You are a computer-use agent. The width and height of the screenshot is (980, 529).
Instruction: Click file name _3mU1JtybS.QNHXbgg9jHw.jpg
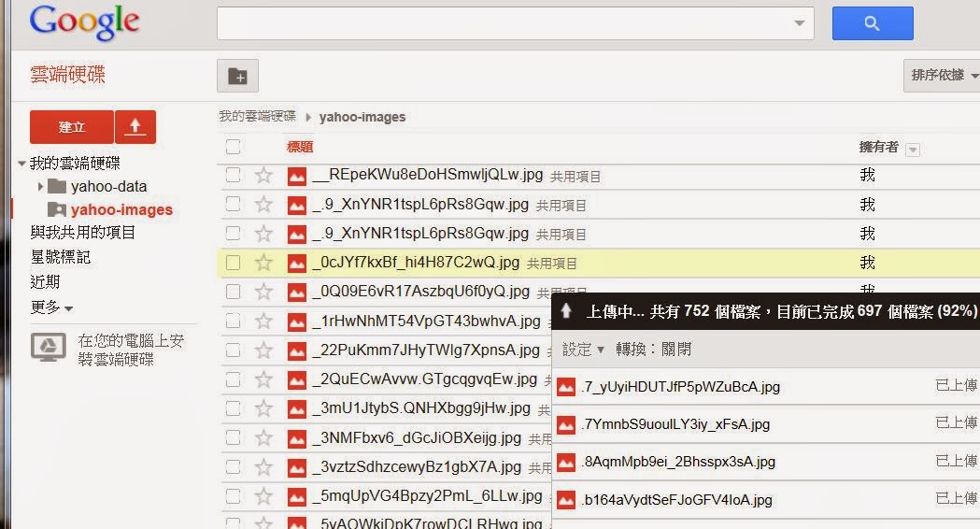point(421,408)
